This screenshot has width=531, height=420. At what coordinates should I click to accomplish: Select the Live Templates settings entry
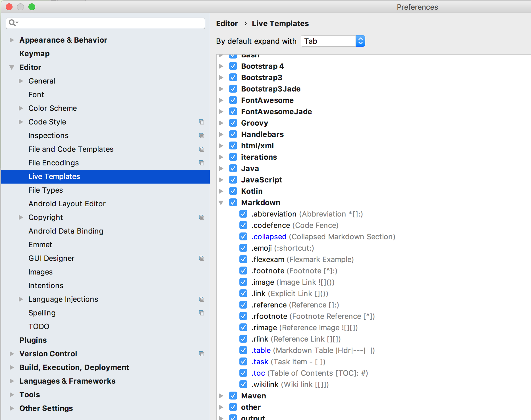click(105, 176)
